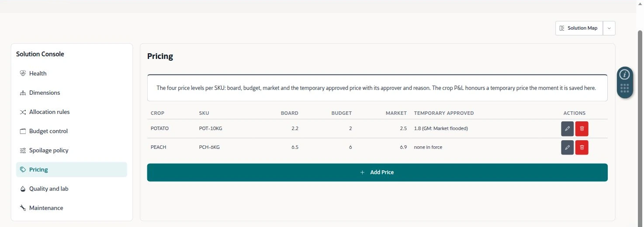644x227 pixels.
Task: Click the Budget control folder icon
Action: click(x=23, y=131)
